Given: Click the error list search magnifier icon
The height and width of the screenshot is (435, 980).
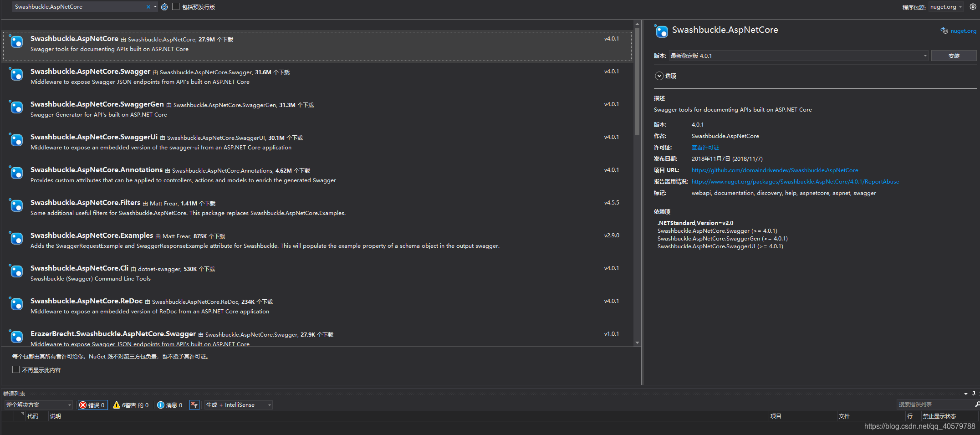Looking at the screenshot, I should coord(977,404).
